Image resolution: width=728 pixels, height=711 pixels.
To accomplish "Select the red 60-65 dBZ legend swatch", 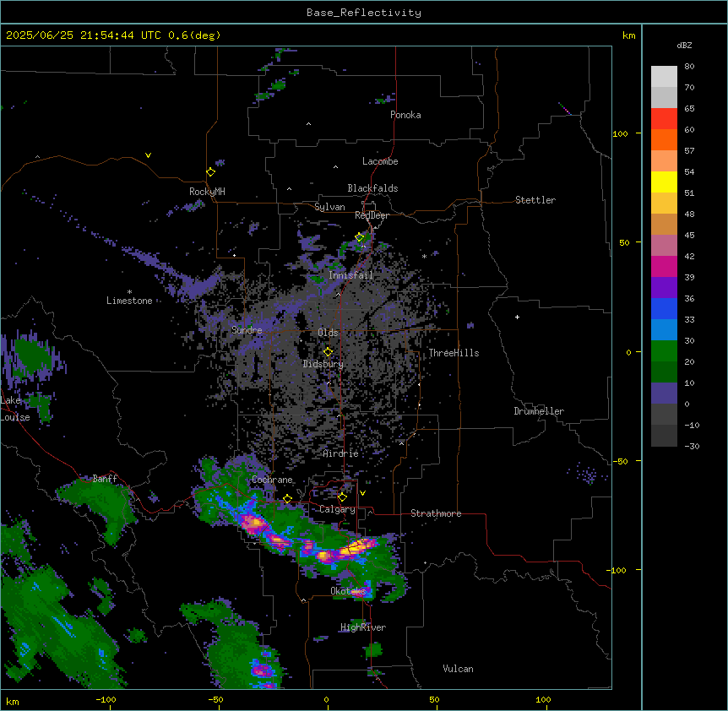I will pos(664,119).
